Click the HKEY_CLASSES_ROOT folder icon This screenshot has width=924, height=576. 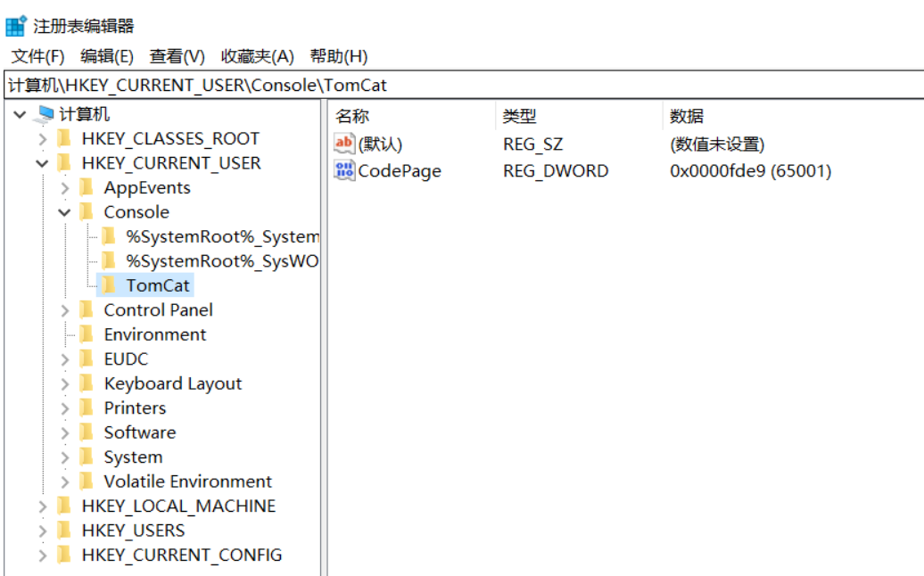(64, 138)
